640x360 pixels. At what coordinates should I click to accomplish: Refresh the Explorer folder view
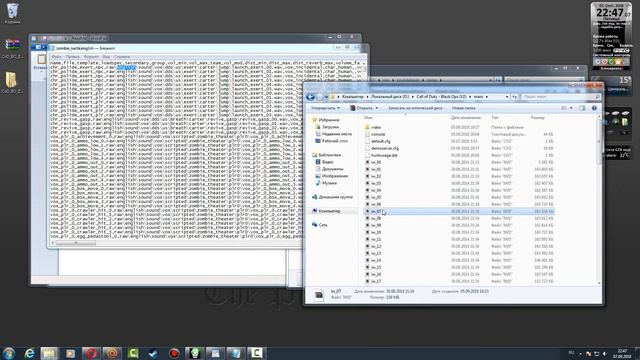[514, 97]
